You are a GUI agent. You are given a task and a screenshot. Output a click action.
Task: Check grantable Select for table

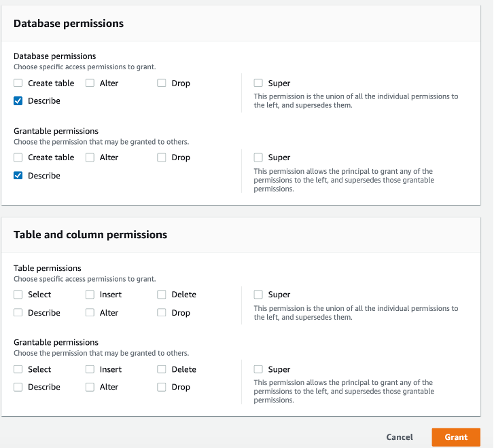pyautogui.click(x=18, y=369)
